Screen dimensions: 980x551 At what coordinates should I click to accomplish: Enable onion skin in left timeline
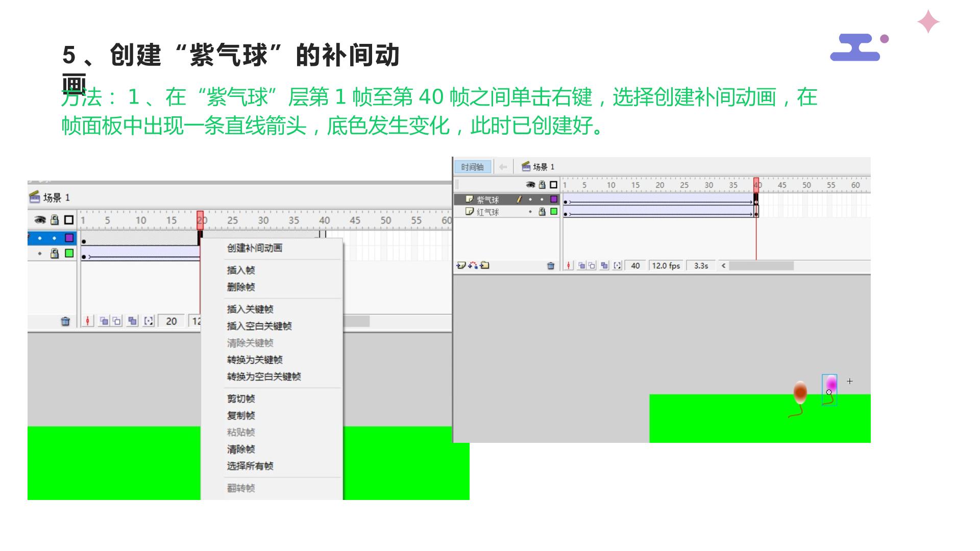[104, 321]
